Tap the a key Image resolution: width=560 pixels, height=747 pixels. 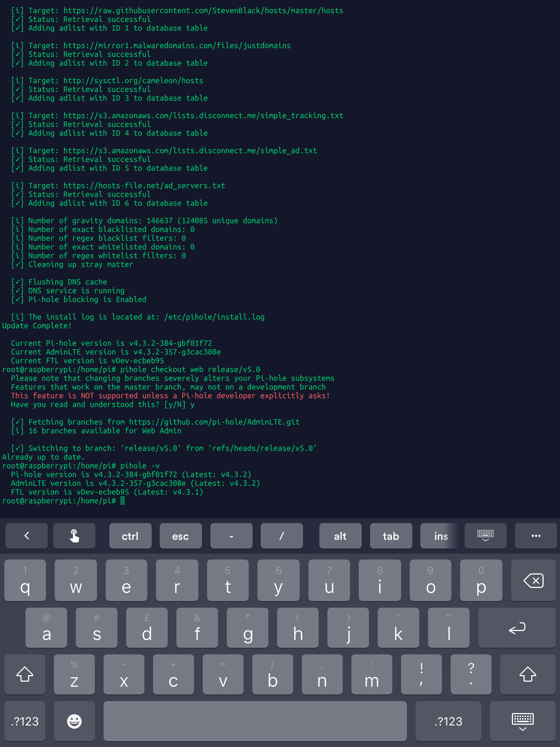pos(46,628)
